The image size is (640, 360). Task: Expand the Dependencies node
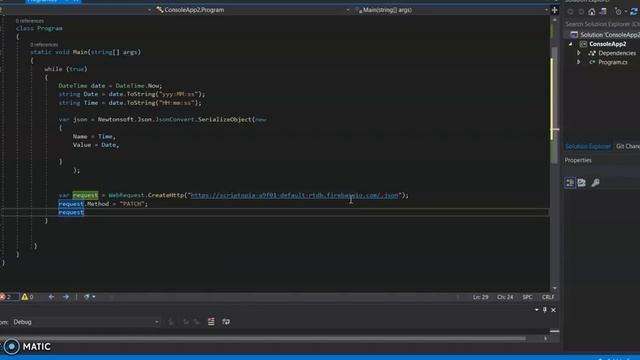tap(578, 53)
